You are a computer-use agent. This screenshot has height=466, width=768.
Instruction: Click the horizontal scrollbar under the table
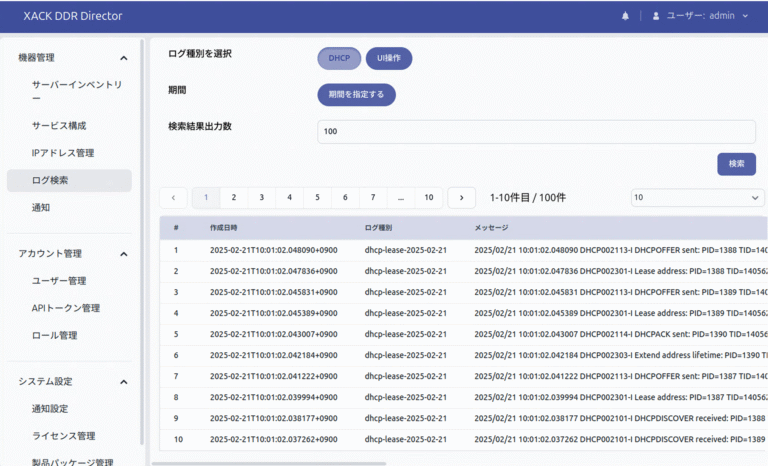tap(270, 463)
